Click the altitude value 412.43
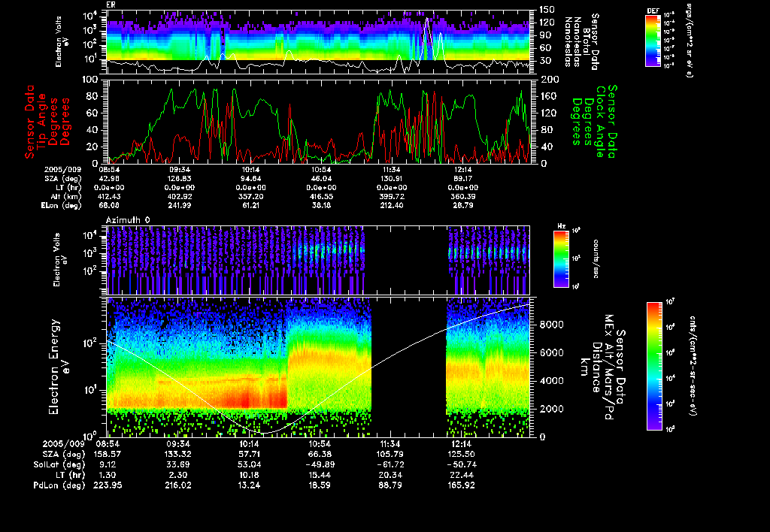Screen dimensions: 770x532 (110, 197)
